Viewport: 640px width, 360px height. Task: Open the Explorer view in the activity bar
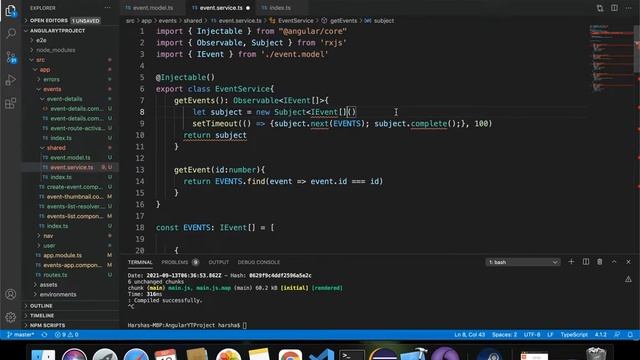click(x=11, y=11)
